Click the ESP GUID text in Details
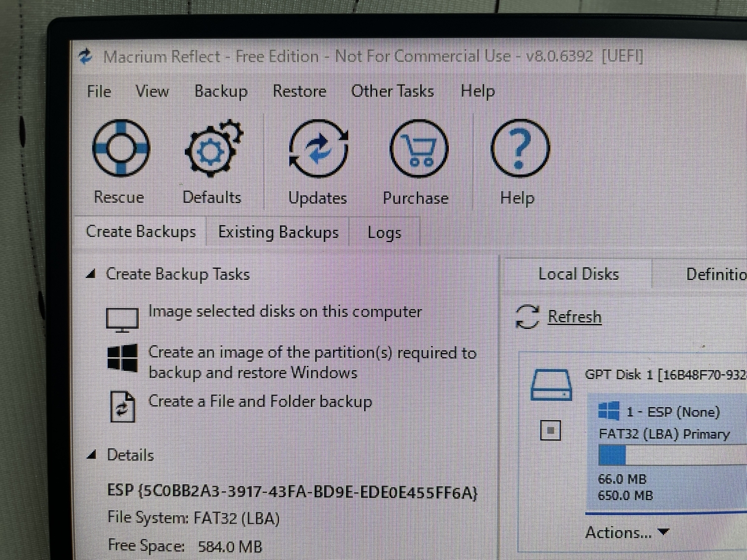The width and height of the screenshot is (747, 560). 293,491
